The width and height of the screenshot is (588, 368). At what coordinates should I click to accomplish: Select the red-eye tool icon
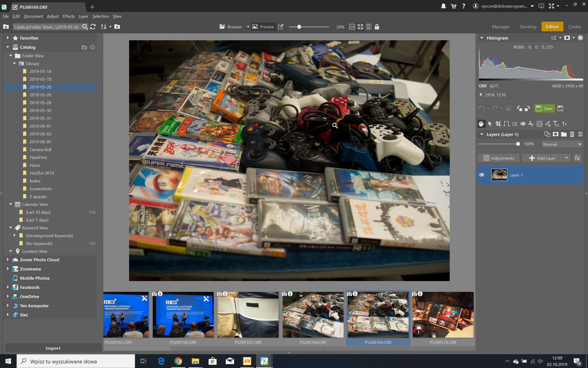tap(523, 124)
